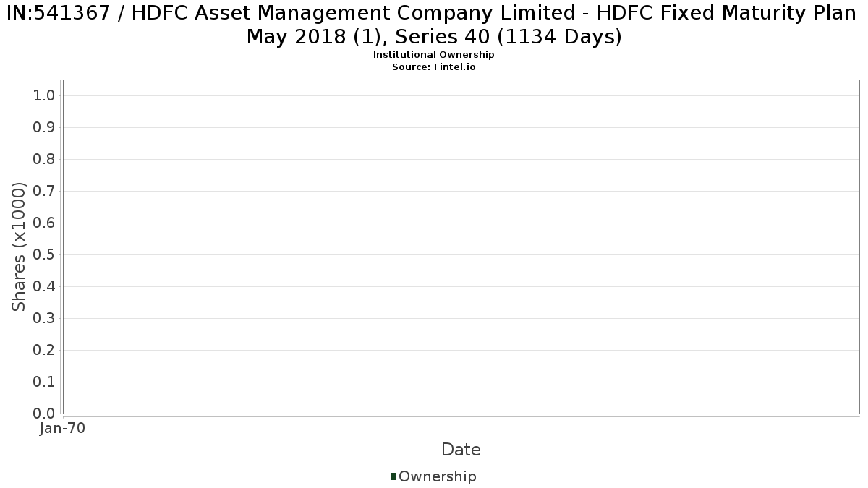Screen dimensions: 868x488
Task: Click the 0.2 y-axis tick label
Action: (x=45, y=350)
